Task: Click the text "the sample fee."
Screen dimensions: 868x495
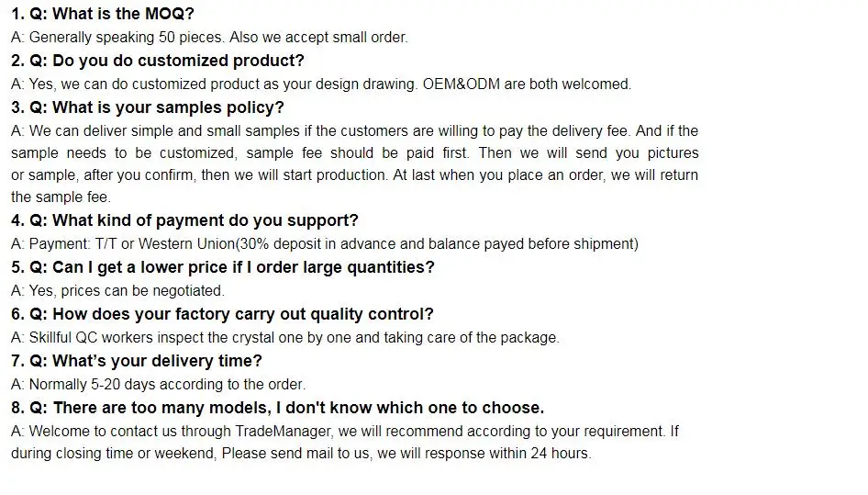Action: 61,197
